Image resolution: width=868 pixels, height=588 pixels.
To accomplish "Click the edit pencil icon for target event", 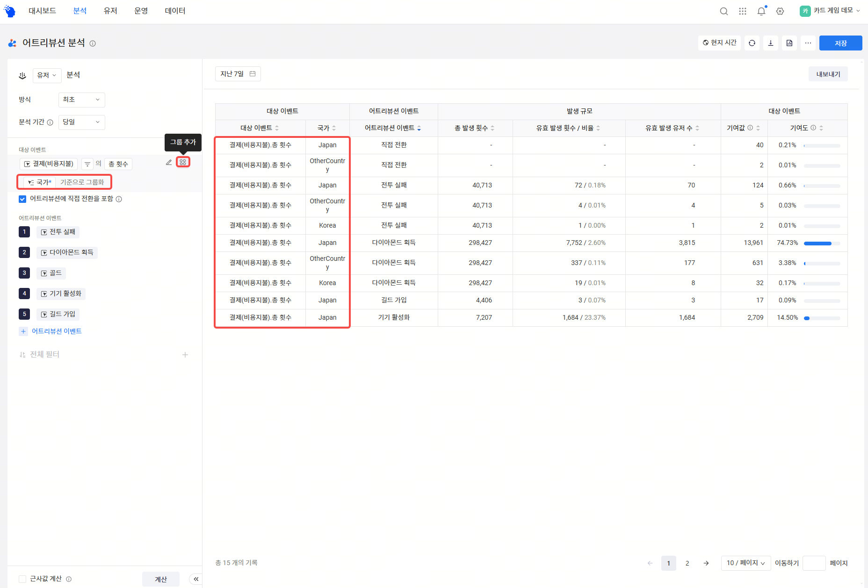I will (169, 162).
